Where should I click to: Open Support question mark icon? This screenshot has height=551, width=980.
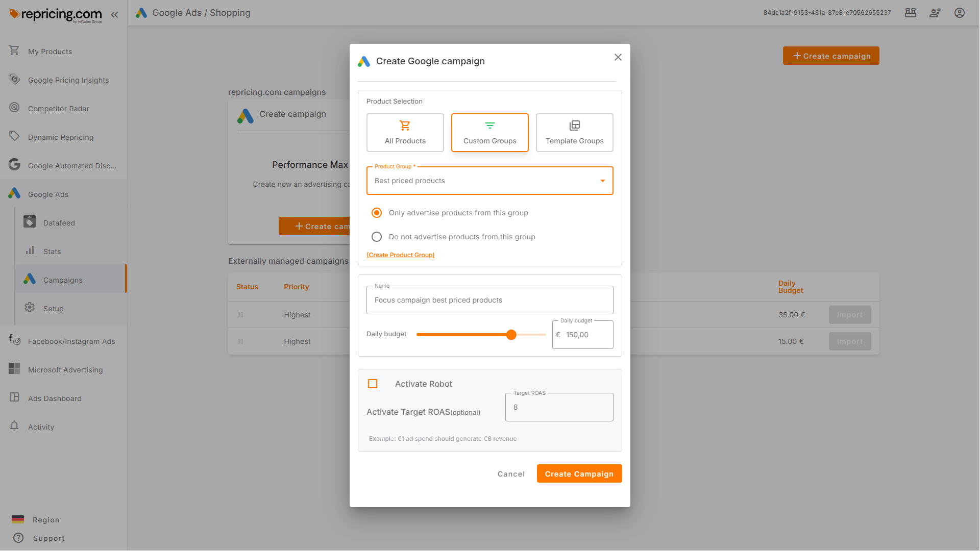coord(18,538)
